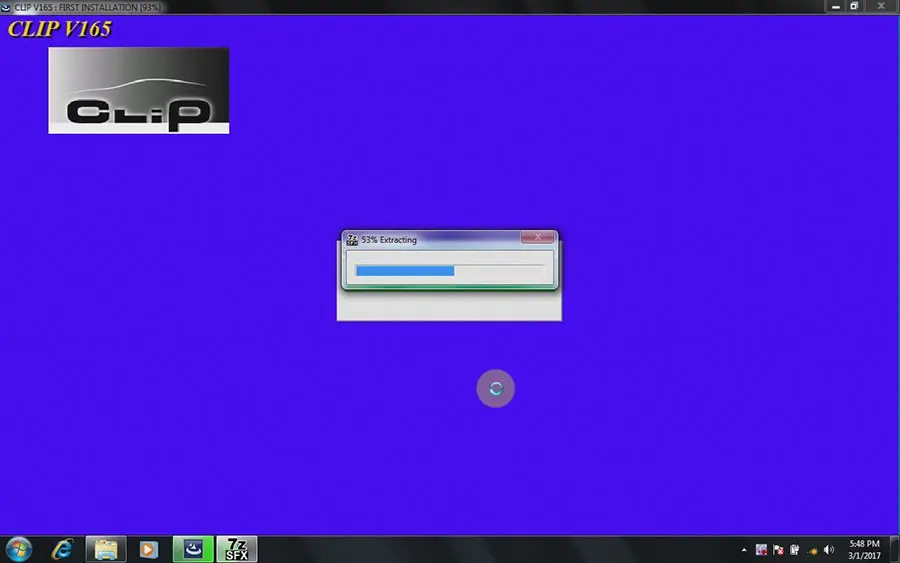Click the Show Desktop strip at taskbar end
900x563 pixels.
point(894,549)
